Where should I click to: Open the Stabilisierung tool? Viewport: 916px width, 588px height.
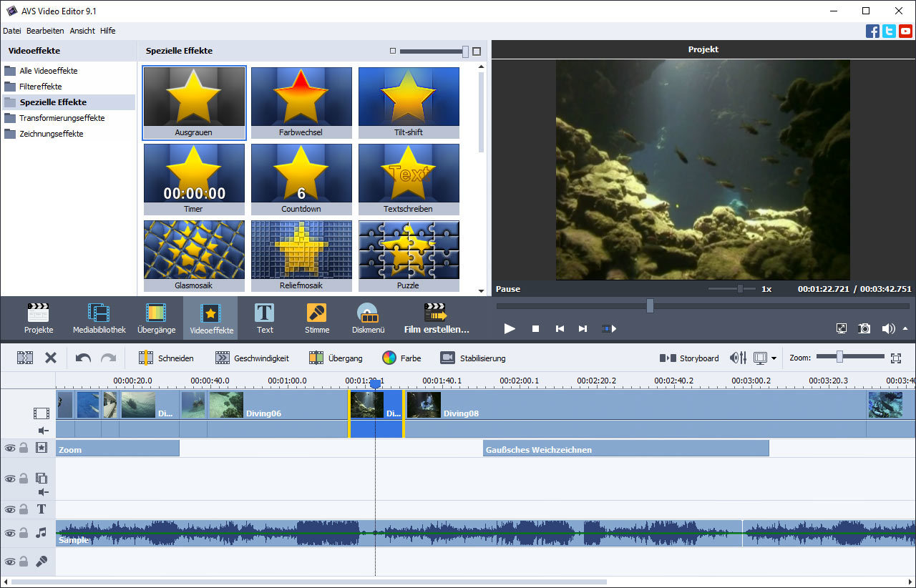[x=472, y=358]
